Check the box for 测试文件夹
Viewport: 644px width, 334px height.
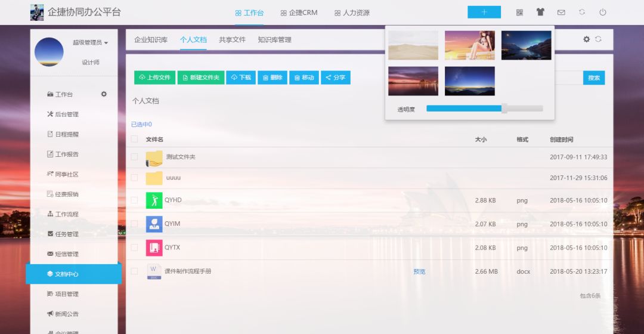coord(134,157)
